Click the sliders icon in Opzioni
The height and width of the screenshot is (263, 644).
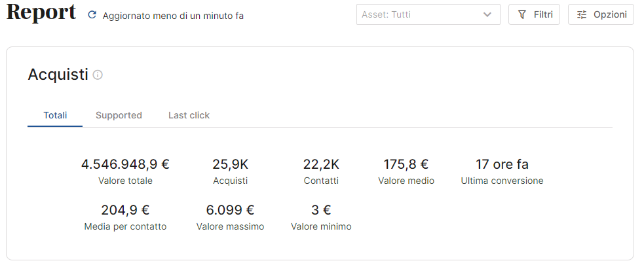[582, 15]
